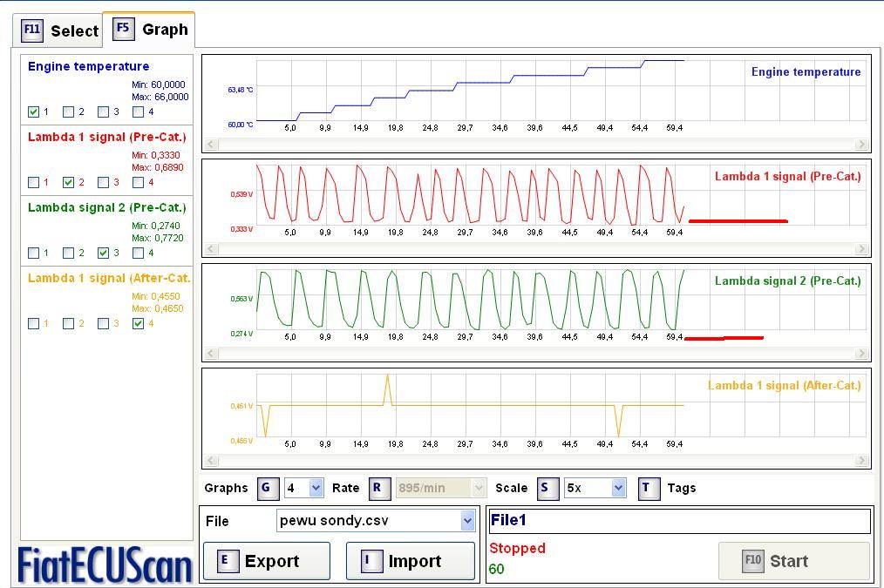Uncheck checkbox 4 under Lambda 1 signal After-Cat

click(138, 323)
